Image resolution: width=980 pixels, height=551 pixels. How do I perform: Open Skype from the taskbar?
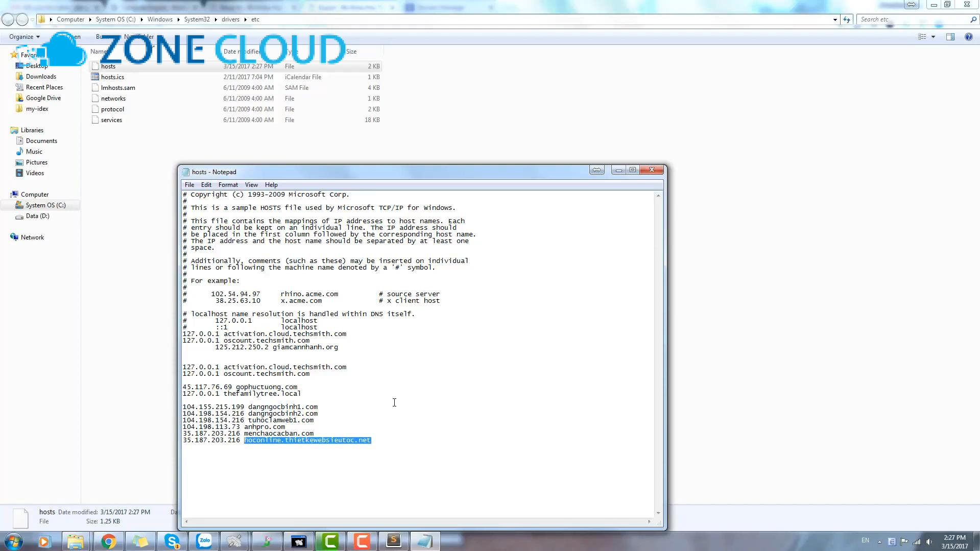point(172,541)
